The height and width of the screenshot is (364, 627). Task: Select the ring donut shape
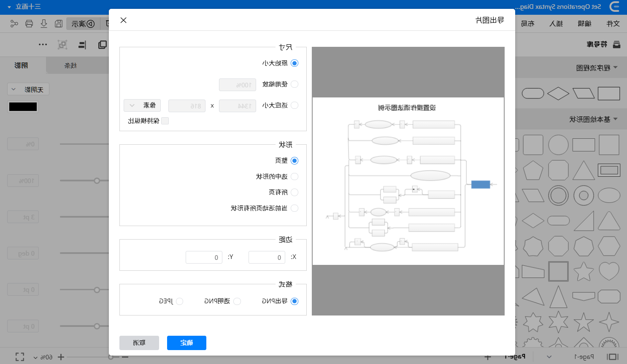(584, 195)
